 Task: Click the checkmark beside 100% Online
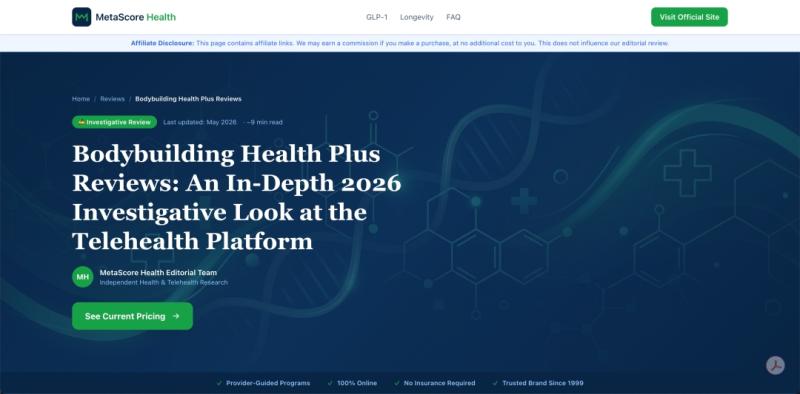330,383
